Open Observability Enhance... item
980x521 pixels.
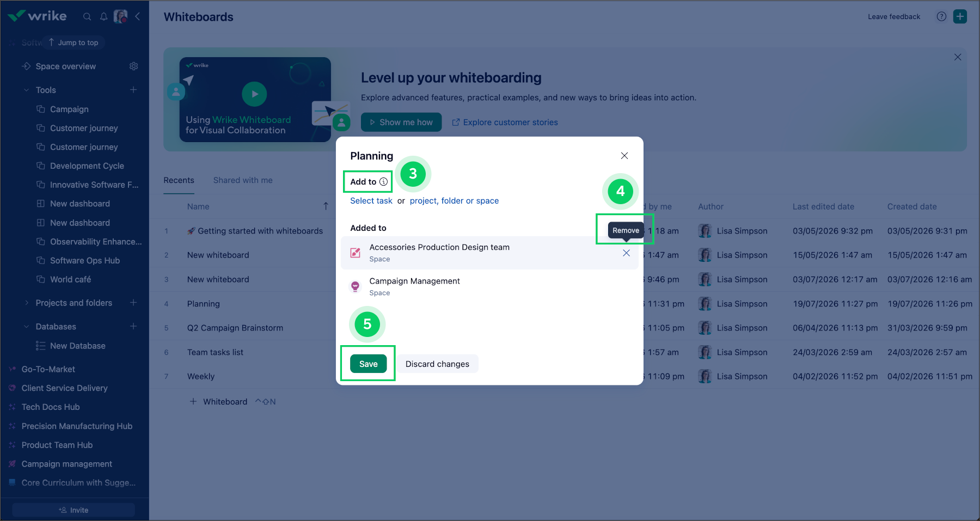pos(96,242)
